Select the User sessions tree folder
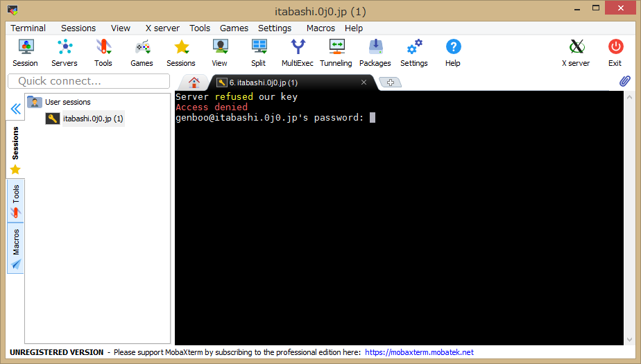The image size is (641, 364). [67, 102]
